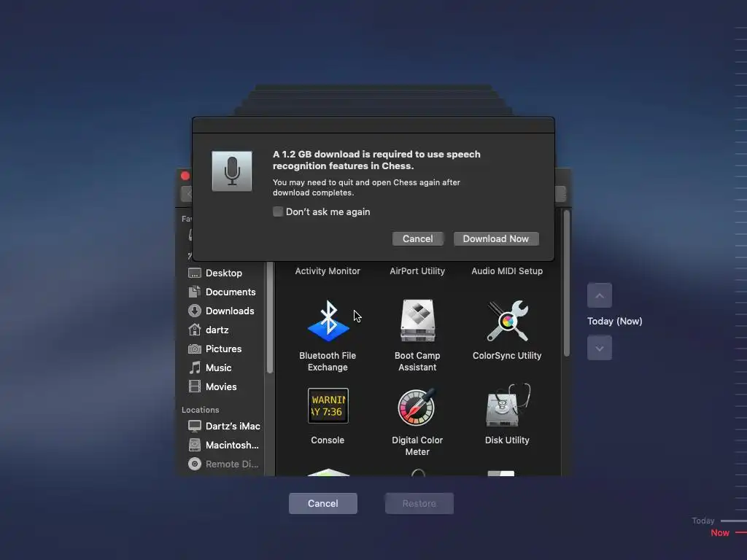Screen dimensions: 747x560
Task: Click the microphone icon in the dialog
Action: (x=231, y=171)
